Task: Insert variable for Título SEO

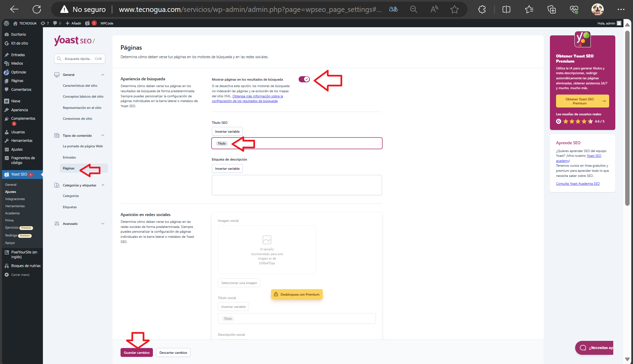Action: [227, 131]
